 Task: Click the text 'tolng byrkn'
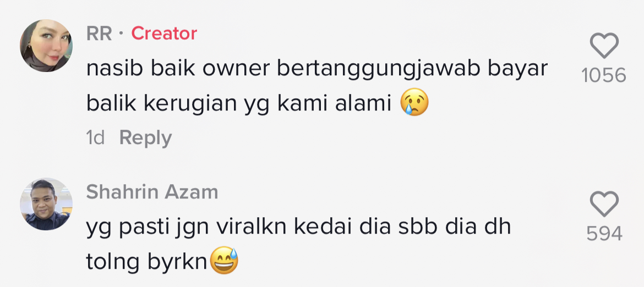coord(146,262)
